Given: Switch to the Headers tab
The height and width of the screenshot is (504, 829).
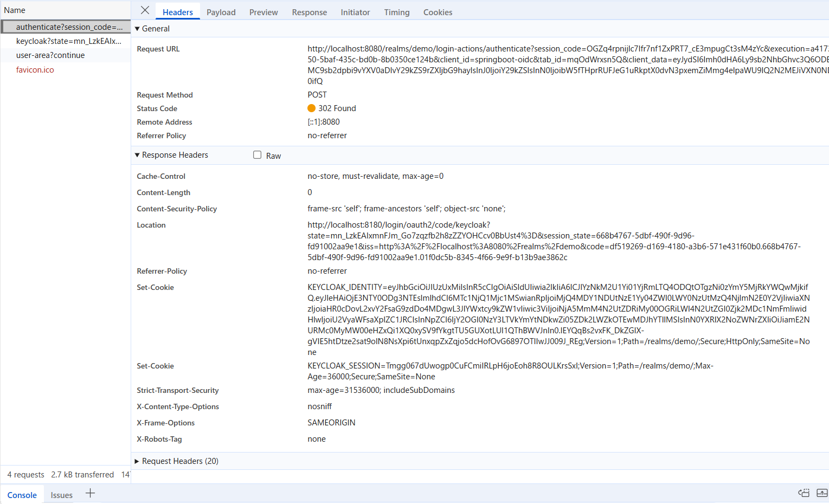Looking at the screenshot, I should 178,12.
